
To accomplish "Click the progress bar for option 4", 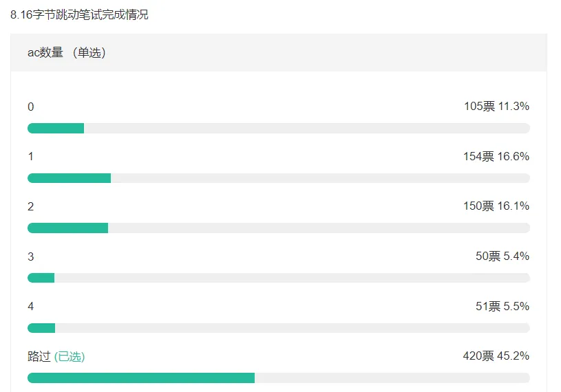I will pyautogui.click(x=279, y=328).
